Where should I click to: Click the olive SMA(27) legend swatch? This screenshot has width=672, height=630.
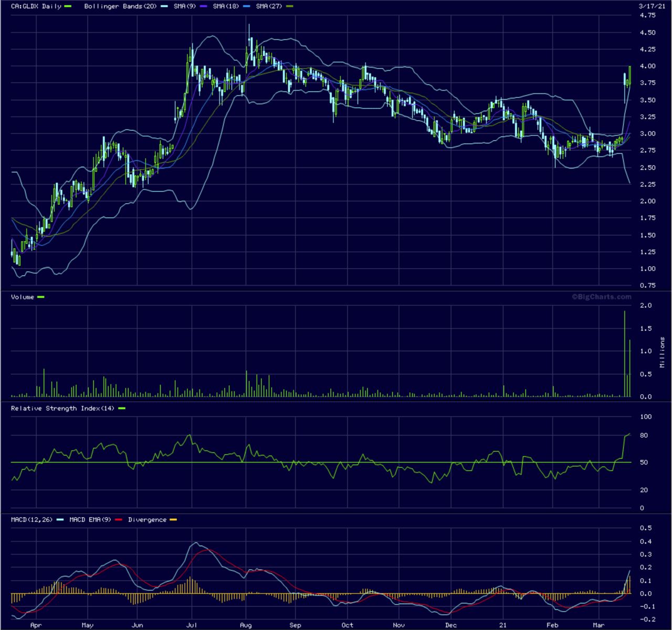click(290, 6)
